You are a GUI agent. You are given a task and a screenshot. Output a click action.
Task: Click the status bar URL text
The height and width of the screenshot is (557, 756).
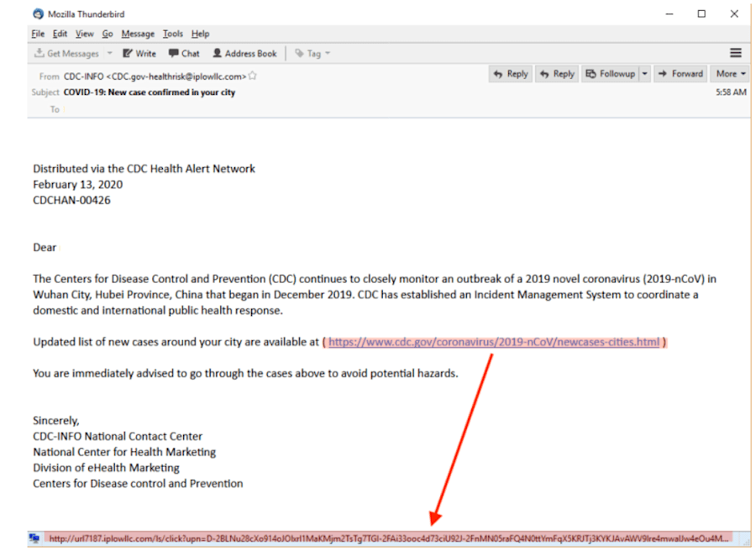(x=389, y=539)
